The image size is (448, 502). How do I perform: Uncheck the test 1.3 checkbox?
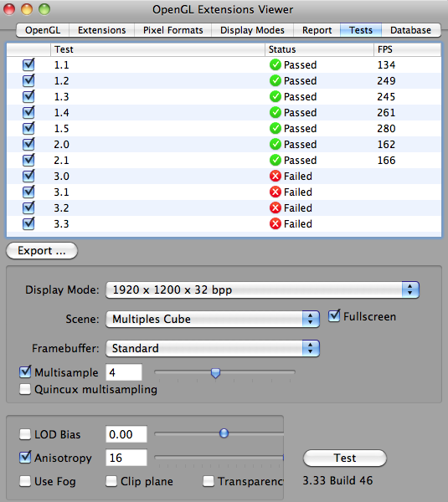(28, 97)
